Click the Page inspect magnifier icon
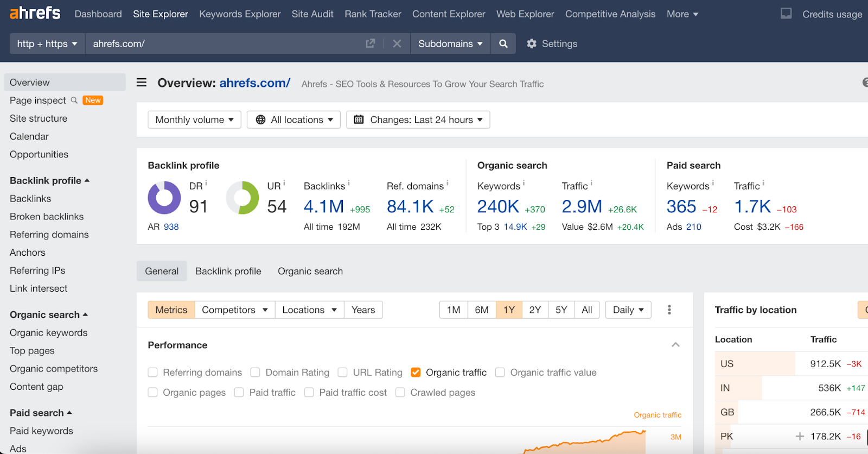 click(x=74, y=100)
